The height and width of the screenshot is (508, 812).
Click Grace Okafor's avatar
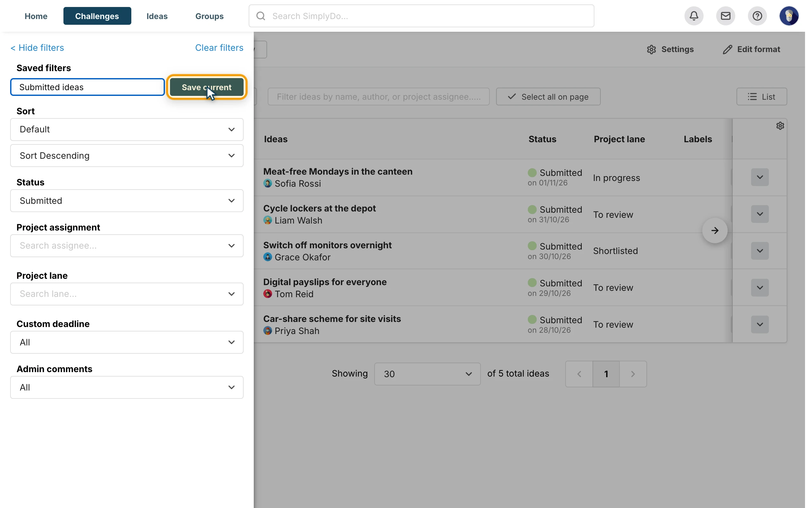[x=267, y=257]
